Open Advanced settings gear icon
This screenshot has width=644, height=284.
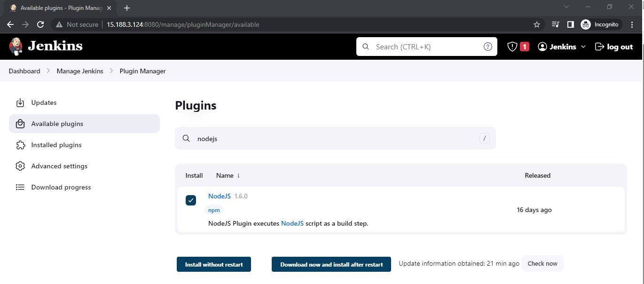point(20,166)
